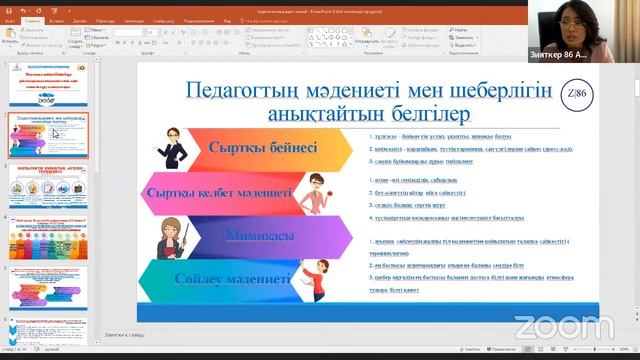Increase the font size
The image size is (640, 360).
click(165, 32)
